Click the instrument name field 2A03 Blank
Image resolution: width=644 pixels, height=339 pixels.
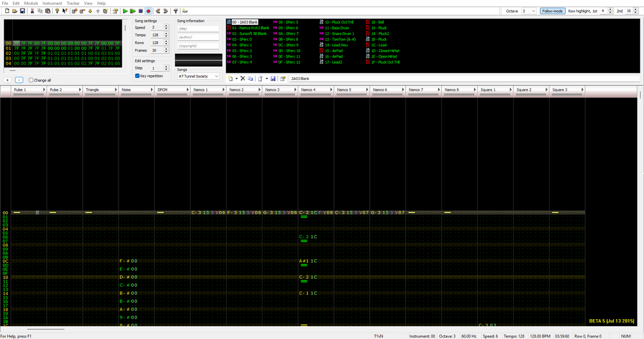464,78
